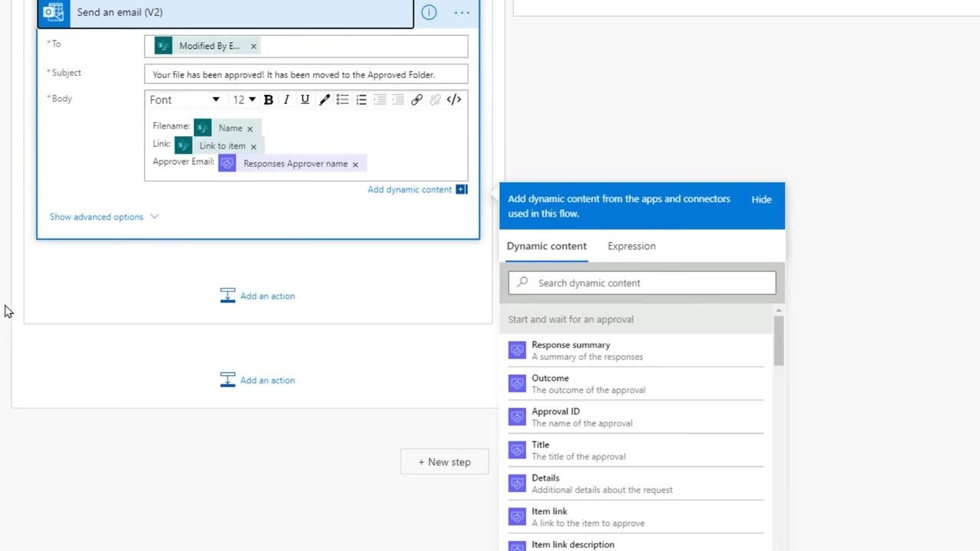The width and height of the screenshot is (980, 551).
Task: Click into the To recipients field
Action: pos(305,46)
